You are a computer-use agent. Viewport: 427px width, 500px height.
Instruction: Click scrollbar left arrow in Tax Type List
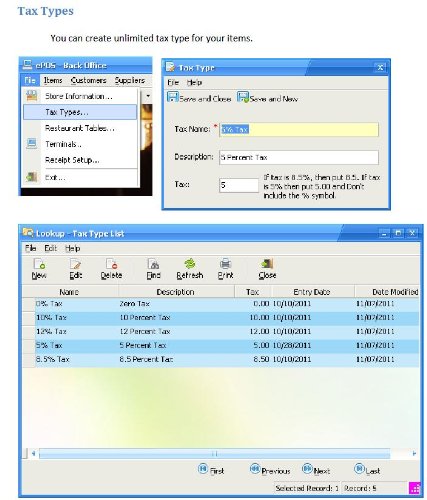(x=33, y=454)
